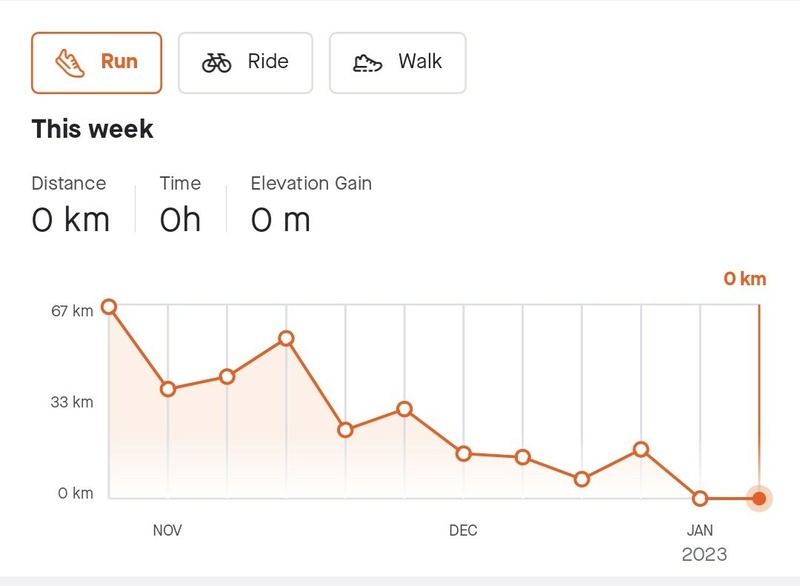Select hollow data point directly above JAN label
800x586 pixels.
click(700, 498)
